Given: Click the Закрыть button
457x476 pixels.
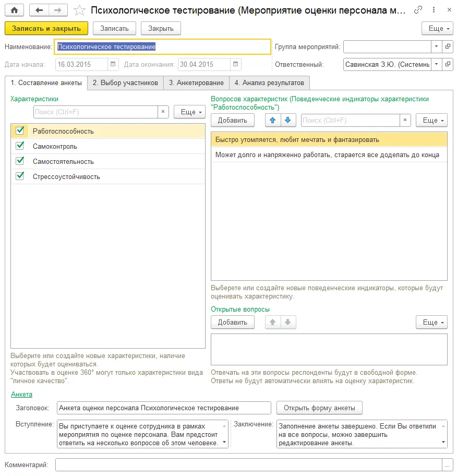Looking at the screenshot, I should coord(161,29).
